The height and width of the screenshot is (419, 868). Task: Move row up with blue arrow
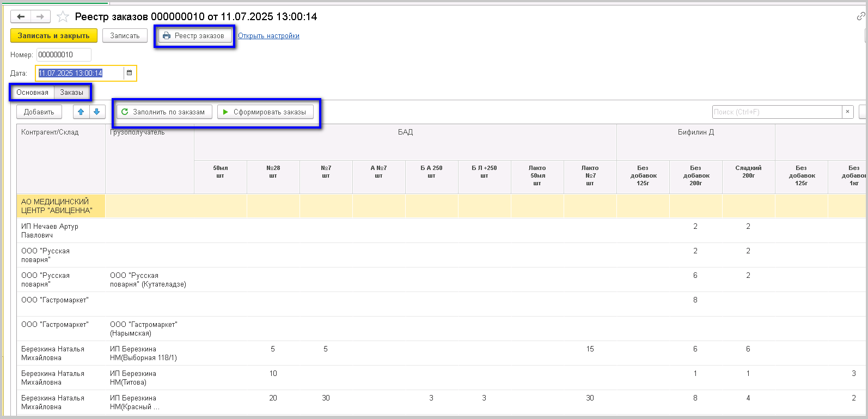[x=81, y=112]
